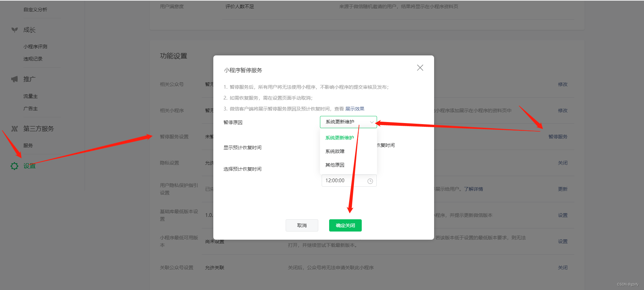Click the 功能设置 heading
Screen dimensions: 644x290
pyautogui.click(x=174, y=56)
